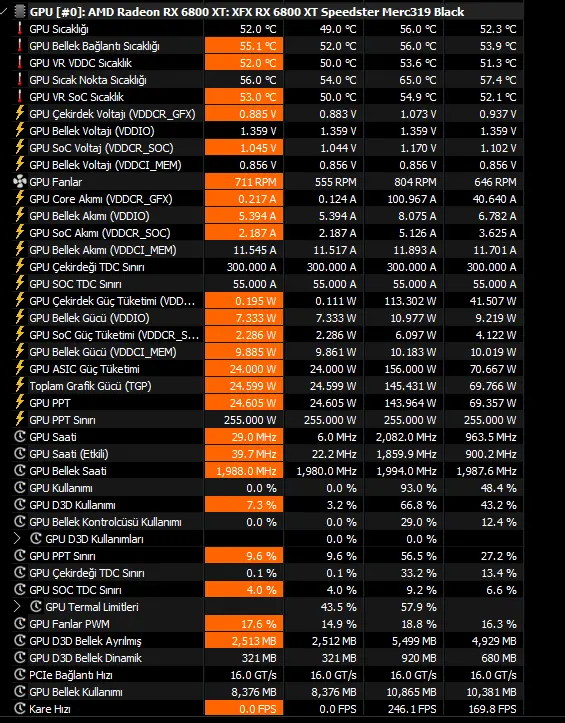The image size is (565, 723).
Task: Click the lightning icon beside GPU Core Akımı
Action: [x=19, y=199]
